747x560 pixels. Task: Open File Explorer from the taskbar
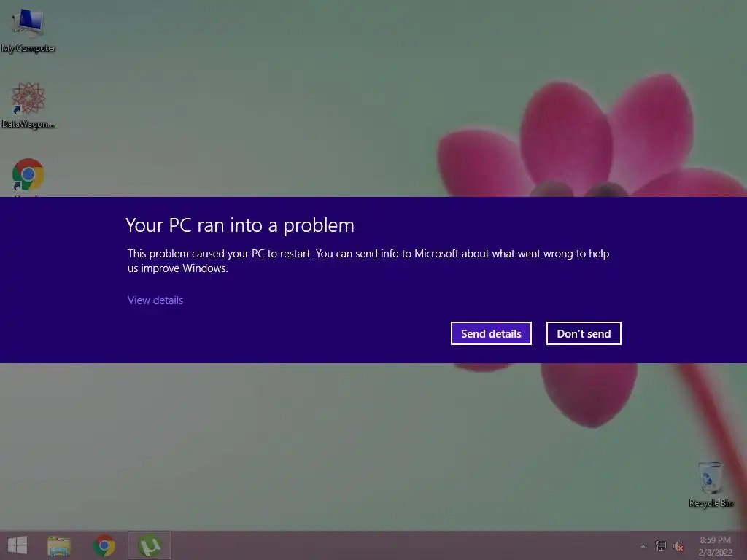(59, 545)
